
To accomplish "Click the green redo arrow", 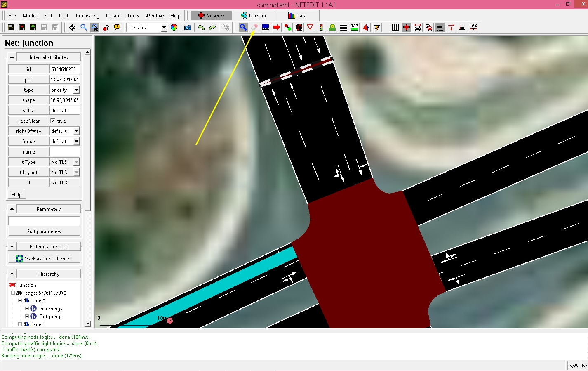I will click(x=212, y=27).
